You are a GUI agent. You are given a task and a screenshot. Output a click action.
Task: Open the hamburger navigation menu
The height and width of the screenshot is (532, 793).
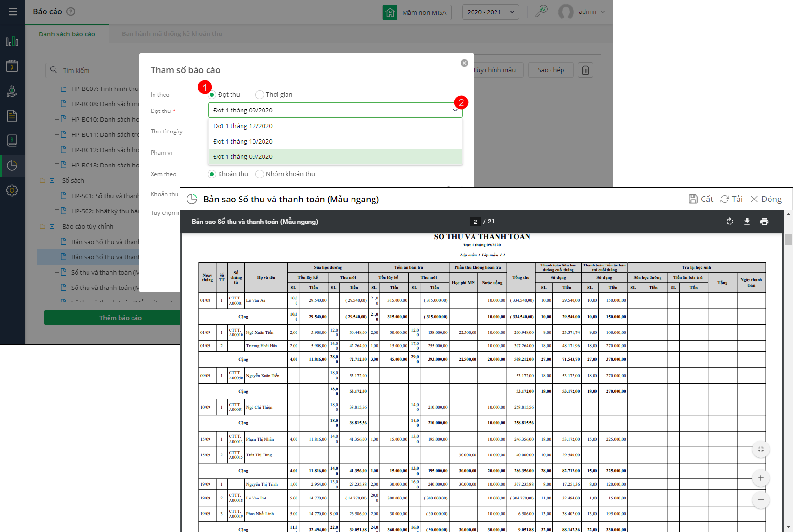click(13, 11)
